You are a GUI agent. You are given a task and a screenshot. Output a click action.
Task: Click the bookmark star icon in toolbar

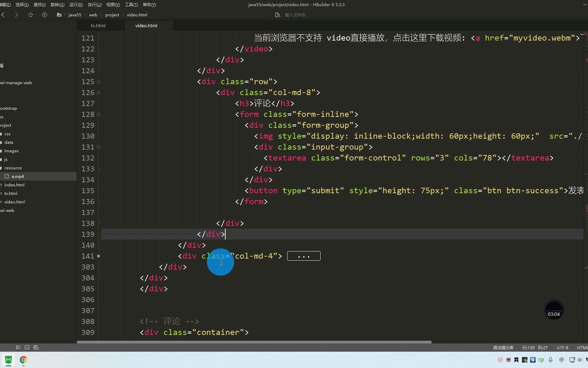coord(31,15)
